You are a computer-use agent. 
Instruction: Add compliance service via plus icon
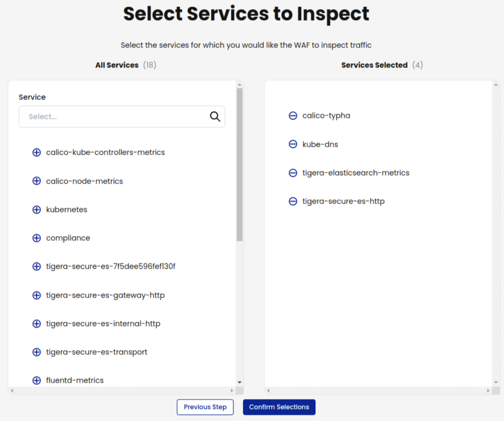click(37, 238)
